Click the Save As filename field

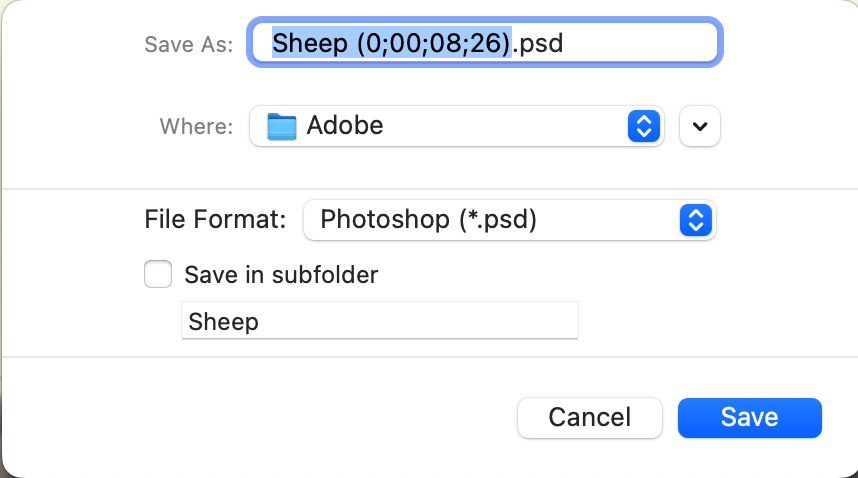coord(485,43)
